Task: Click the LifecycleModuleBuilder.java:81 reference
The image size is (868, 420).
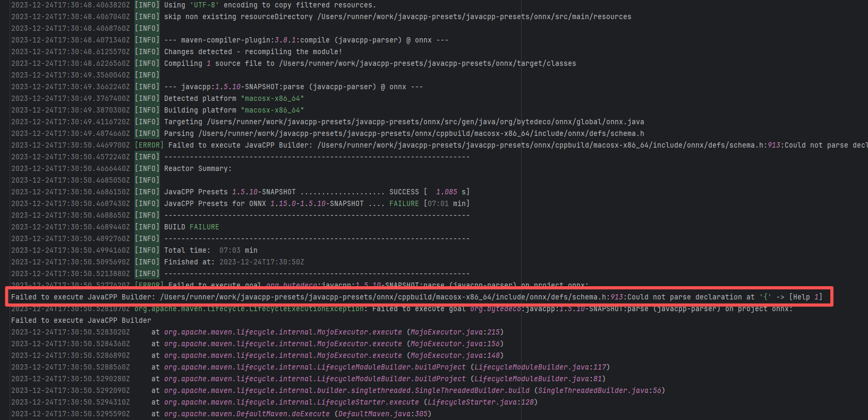Action: click(538, 379)
